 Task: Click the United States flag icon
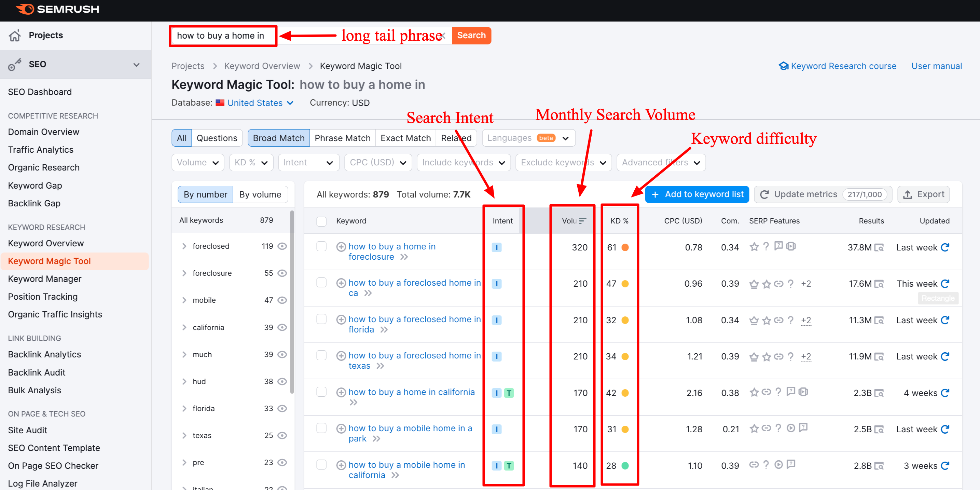[x=220, y=103]
